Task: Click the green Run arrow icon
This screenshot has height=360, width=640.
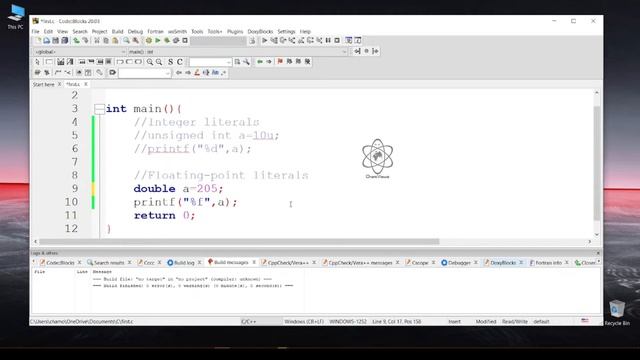Action: pyautogui.click(x=158, y=40)
